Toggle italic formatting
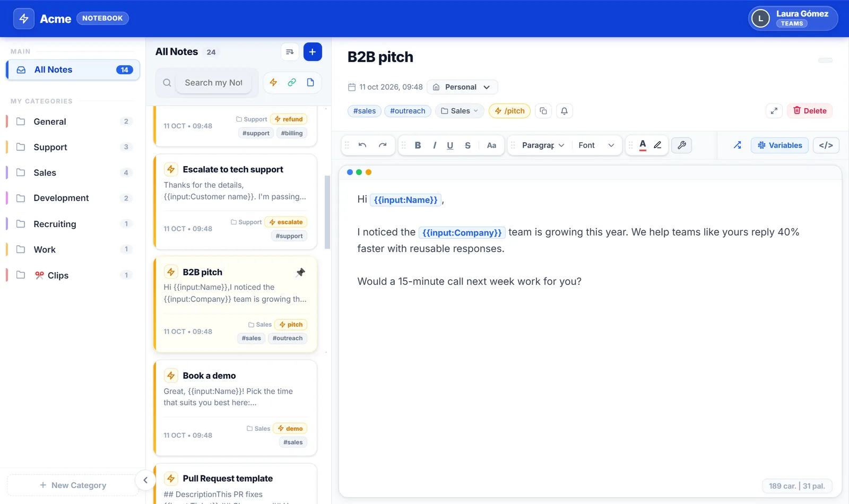 coord(435,145)
